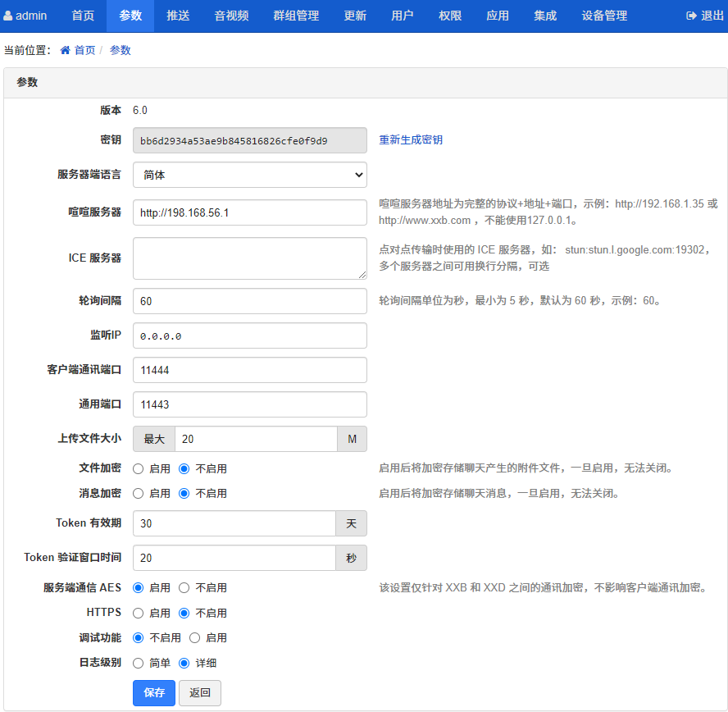Click the 重新生成密钥 link
The width and height of the screenshot is (728, 712).
click(x=410, y=140)
